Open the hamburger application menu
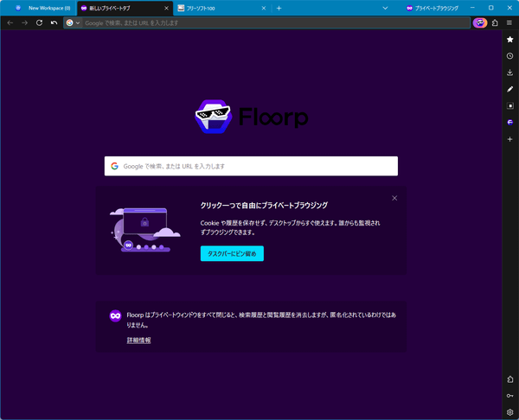 coord(509,22)
